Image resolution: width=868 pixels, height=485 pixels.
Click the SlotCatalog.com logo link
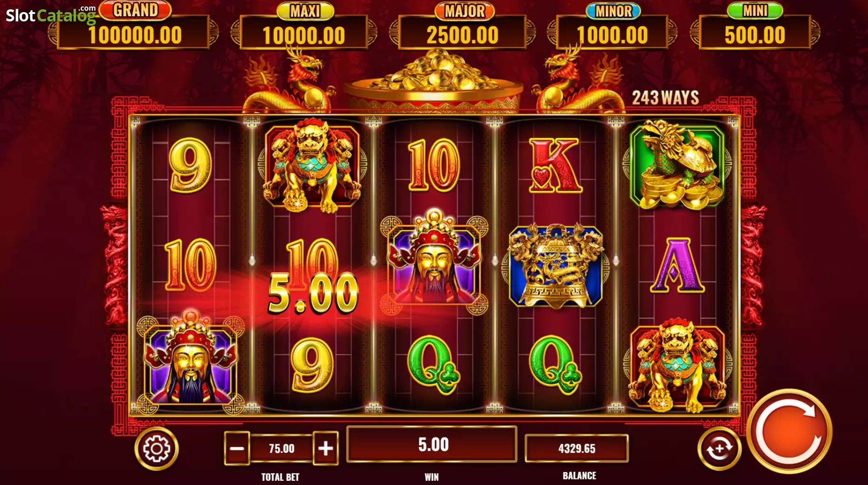point(51,15)
